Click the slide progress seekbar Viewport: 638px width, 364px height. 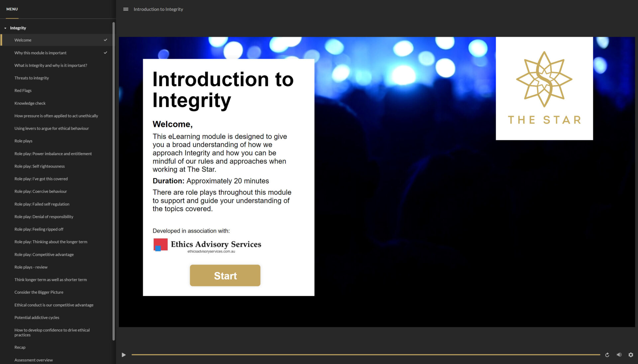pos(366,355)
